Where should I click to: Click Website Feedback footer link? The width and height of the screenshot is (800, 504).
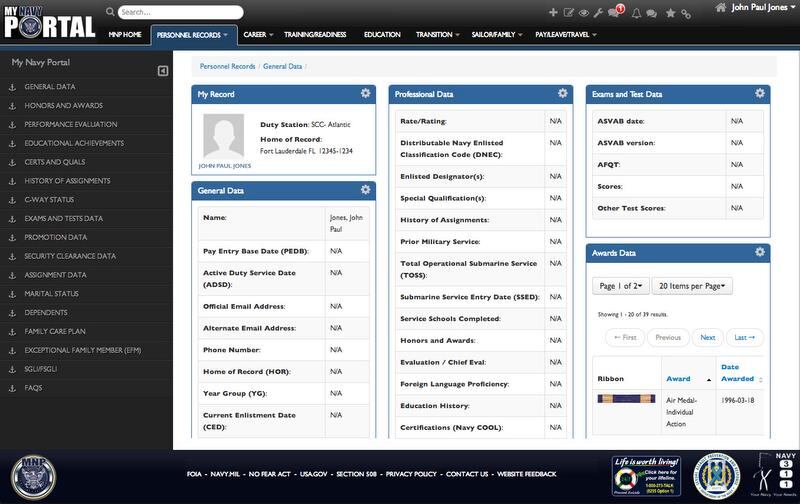pos(527,474)
